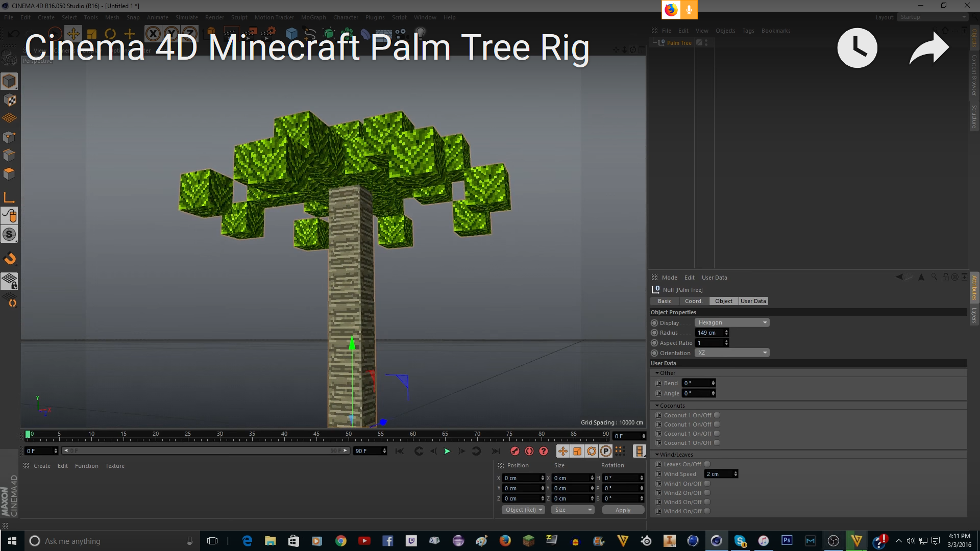Click the Apply button

click(623, 510)
